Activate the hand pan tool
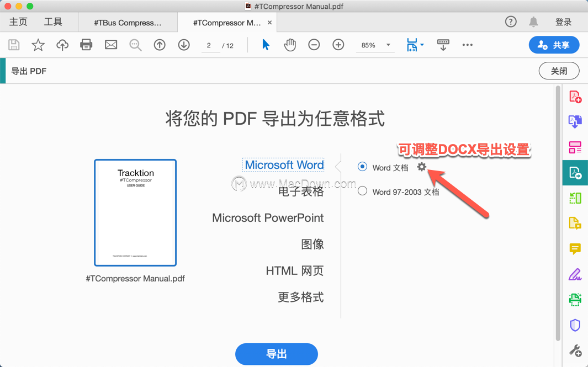This screenshot has height=367, width=588. coord(289,45)
